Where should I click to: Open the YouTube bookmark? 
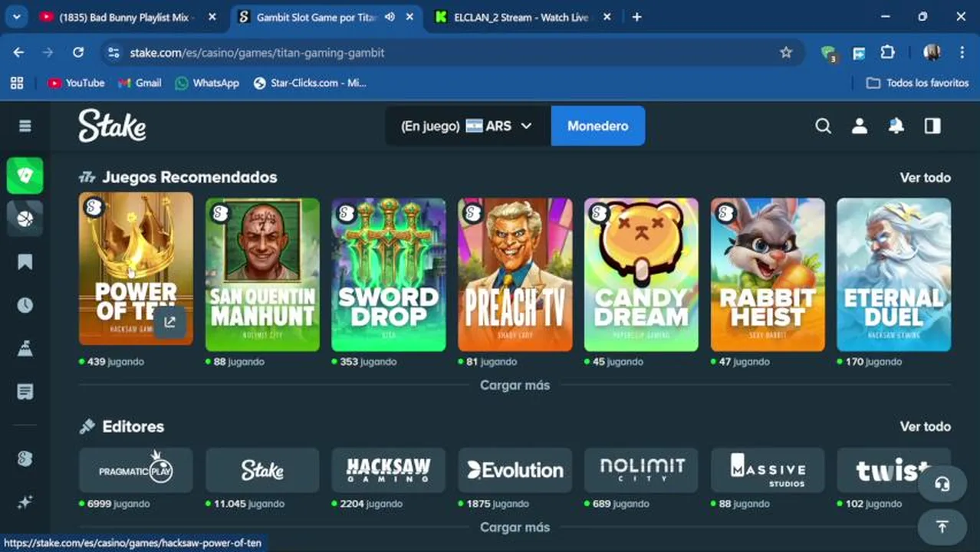(76, 83)
